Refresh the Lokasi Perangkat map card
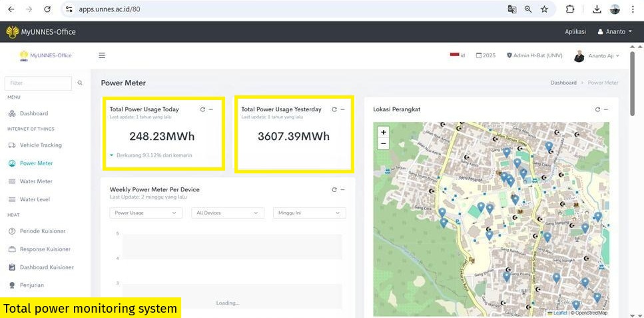Screen dimensions: 644x318 coord(597,109)
